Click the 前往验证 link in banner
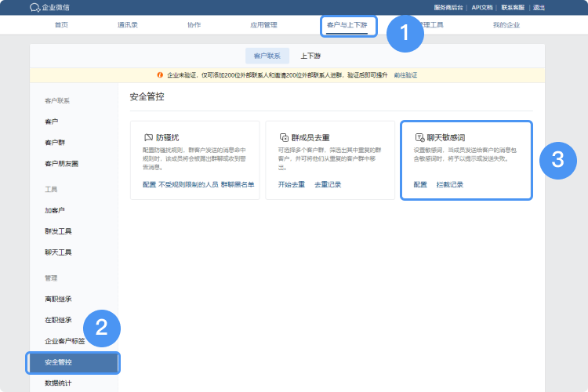 coord(405,75)
